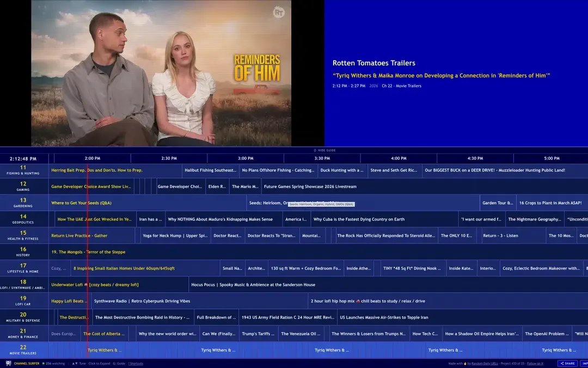Viewport: 588px width, 368px height.
Task: Open 'How The UAE Just Got Wrecked' program
Action: [x=95, y=219]
